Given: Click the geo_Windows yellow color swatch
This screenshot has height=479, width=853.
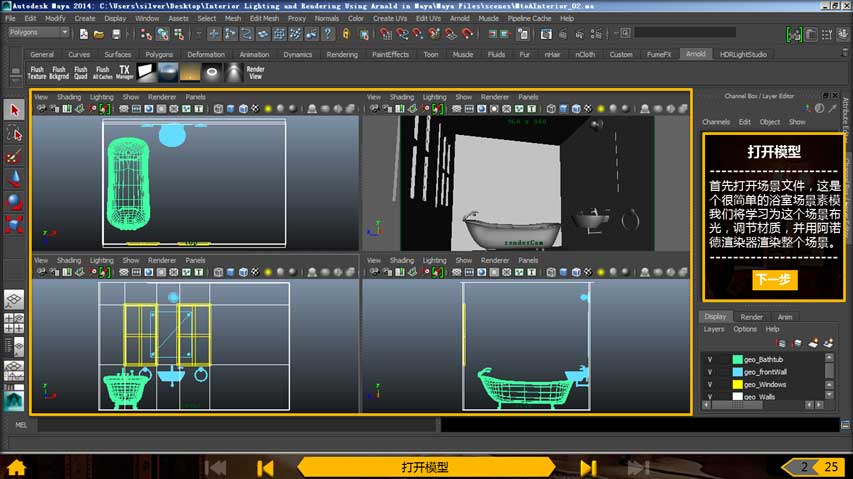Looking at the screenshot, I should click(738, 384).
